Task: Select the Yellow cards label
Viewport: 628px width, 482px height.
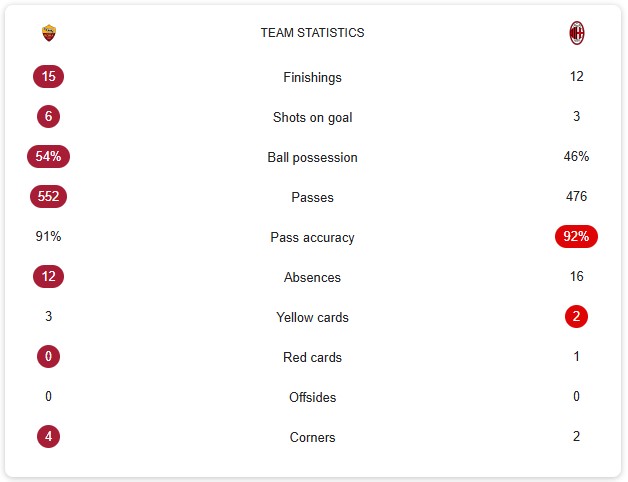Action: tap(312, 317)
